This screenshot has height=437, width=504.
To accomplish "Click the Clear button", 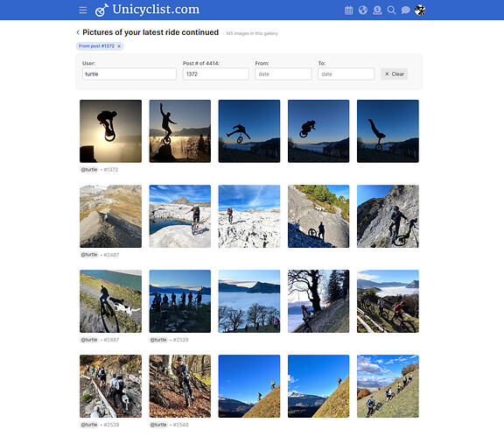I will click(x=395, y=74).
